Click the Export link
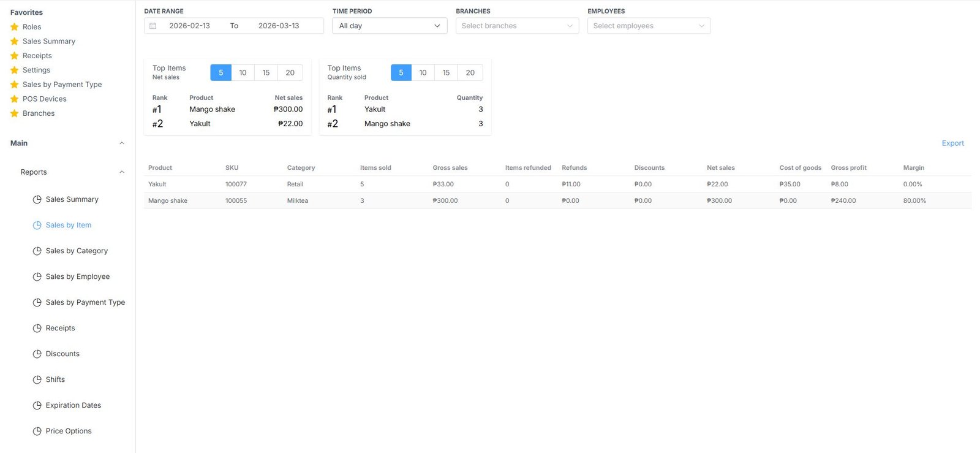The image size is (980, 453). click(x=952, y=143)
